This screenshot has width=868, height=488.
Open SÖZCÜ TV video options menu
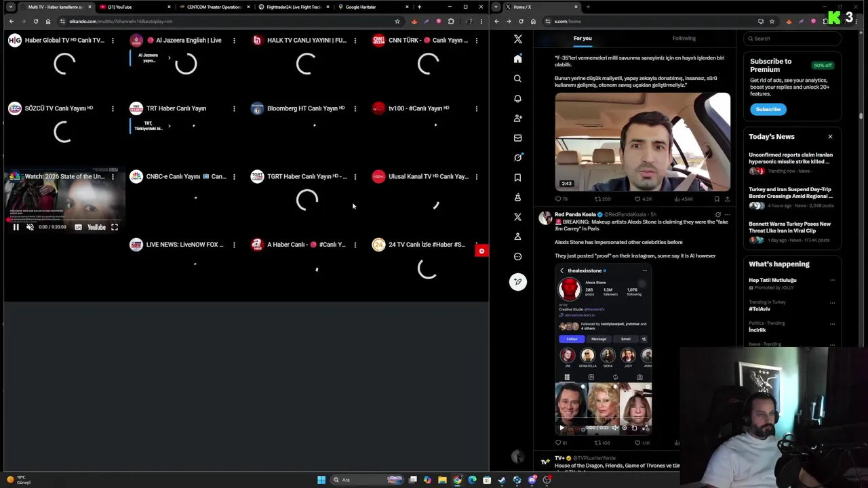[113, 108]
